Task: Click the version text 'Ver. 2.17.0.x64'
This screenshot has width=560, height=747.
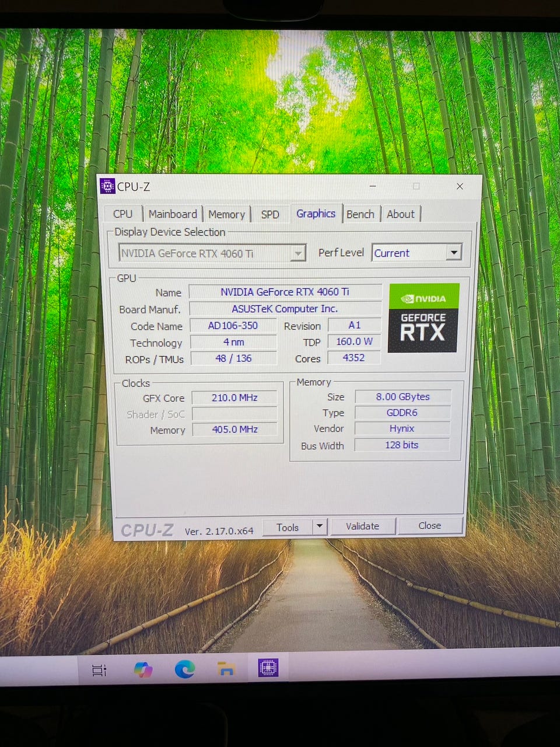Action: 219,531
